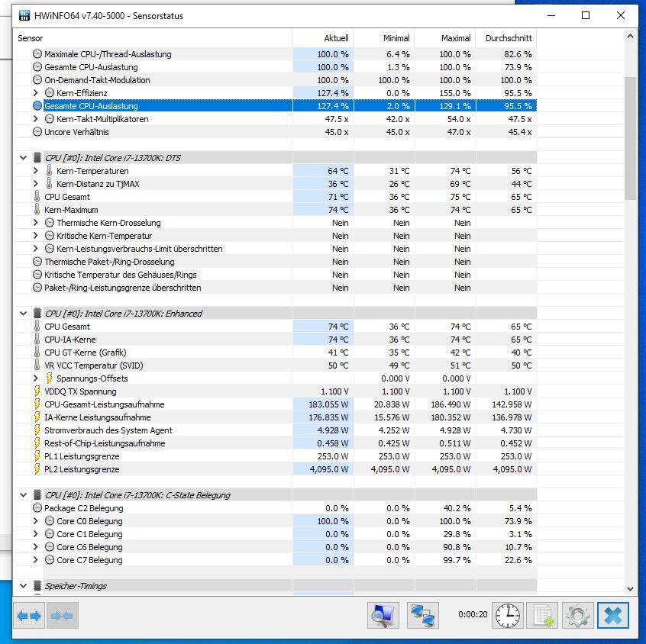
Task: Expand the Kern-Takt-Multiplikatoren row
Action: pyautogui.click(x=36, y=119)
